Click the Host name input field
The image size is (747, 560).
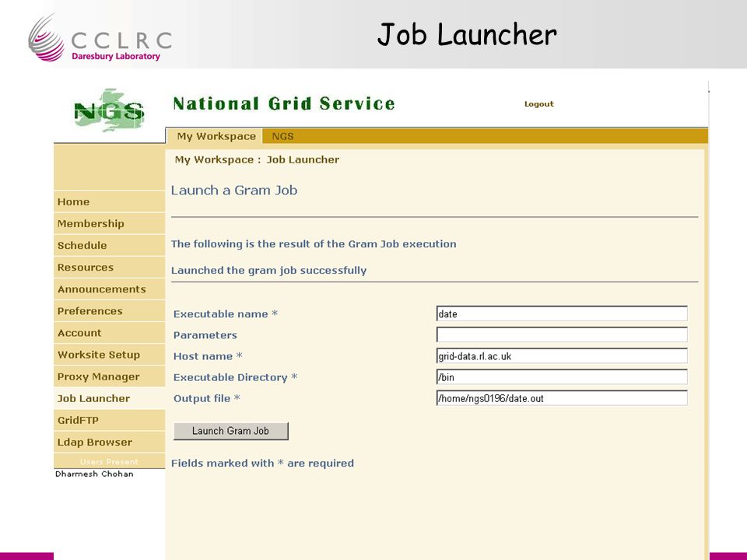point(562,356)
